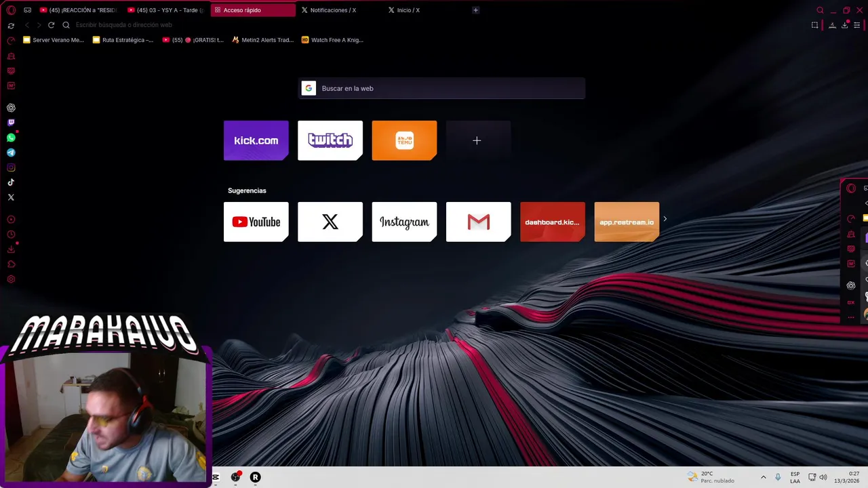Open Metin2 Alerts Trad... bookmark
Image resolution: width=868 pixels, height=488 pixels.
[x=263, y=40]
